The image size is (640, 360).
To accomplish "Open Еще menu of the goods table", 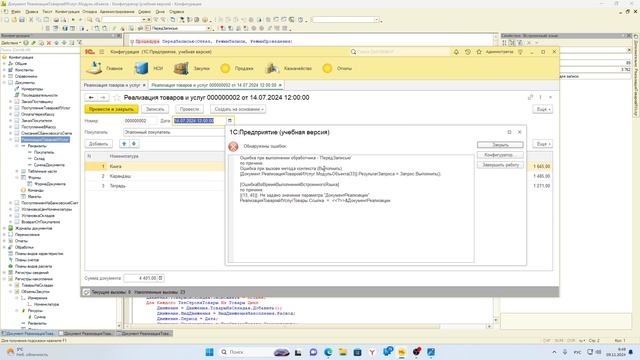I will [542, 144].
